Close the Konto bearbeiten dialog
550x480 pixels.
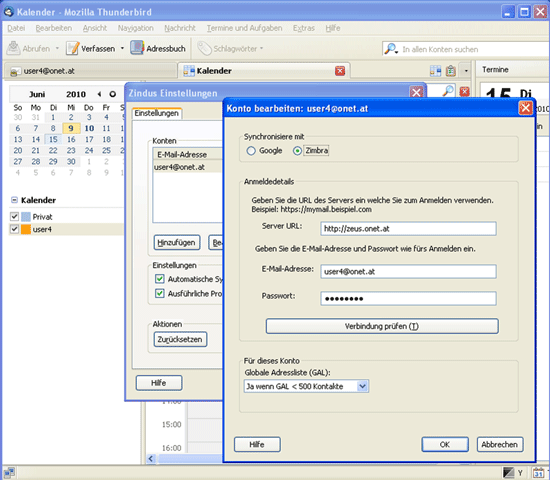(525, 108)
